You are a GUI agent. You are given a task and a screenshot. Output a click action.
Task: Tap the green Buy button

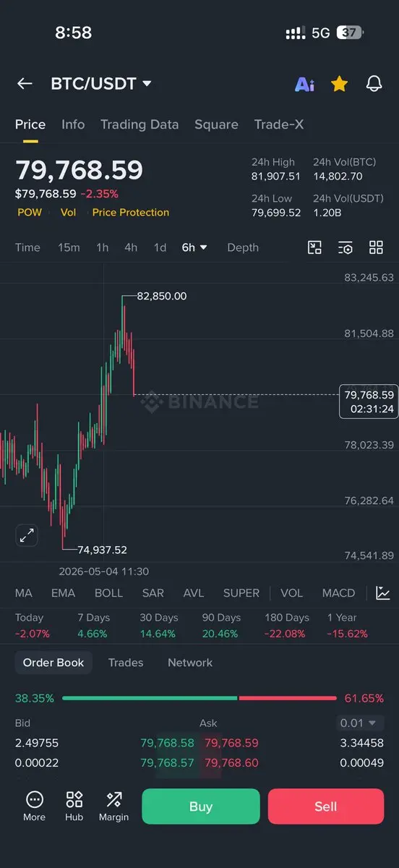[x=200, y=807]
